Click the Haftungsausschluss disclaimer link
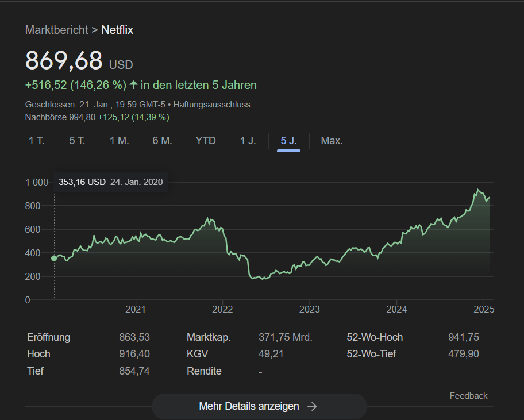This screenshot has height=420, width=524. pos(211,105)
